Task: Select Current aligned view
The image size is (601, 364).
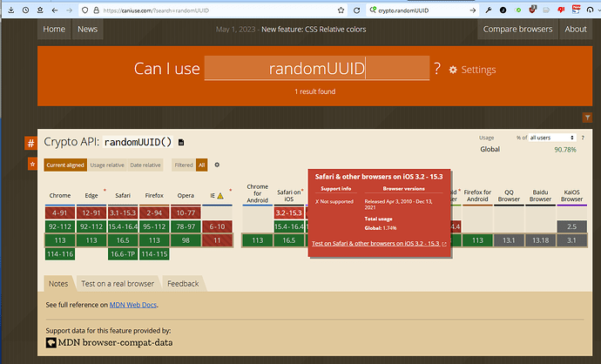Action: [x=65, y=165]
